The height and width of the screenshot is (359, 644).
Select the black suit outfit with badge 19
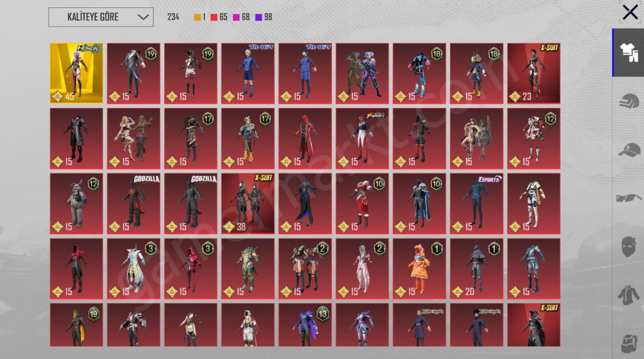[x=134, y=73]
